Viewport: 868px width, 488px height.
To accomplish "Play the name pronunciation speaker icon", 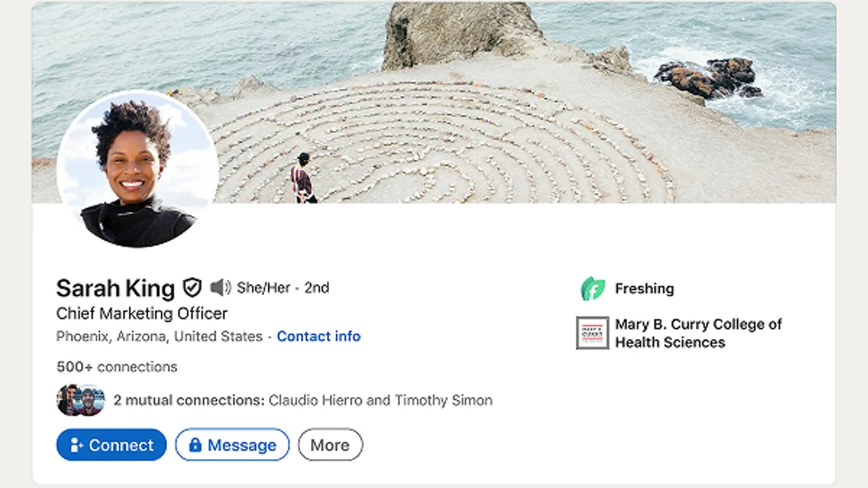I will click(x=221, y=288).
